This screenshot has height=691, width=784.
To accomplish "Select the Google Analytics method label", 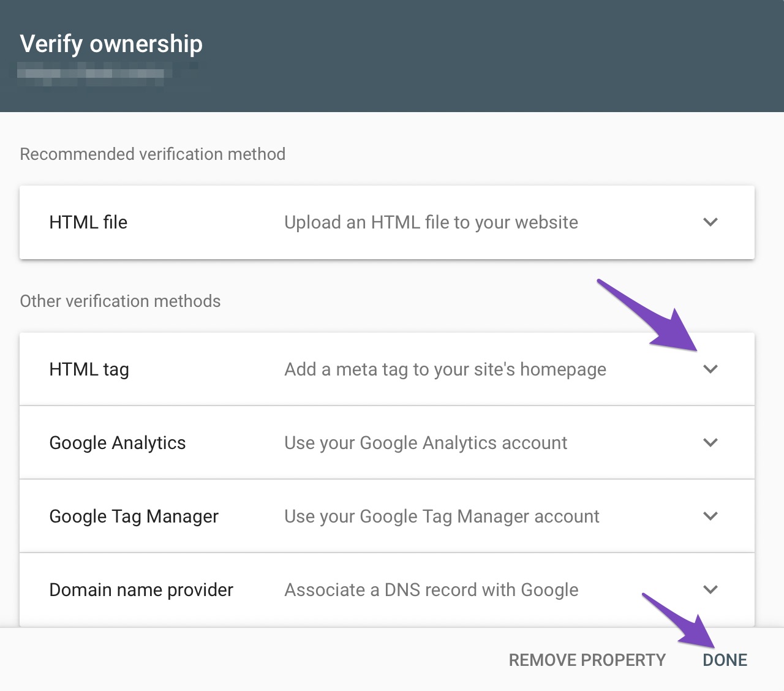I will (118, 443).
